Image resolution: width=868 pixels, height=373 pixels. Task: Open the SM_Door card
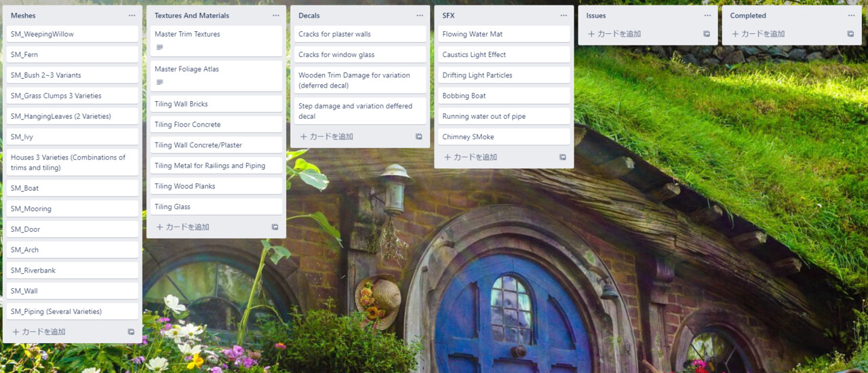coord(73,229)
